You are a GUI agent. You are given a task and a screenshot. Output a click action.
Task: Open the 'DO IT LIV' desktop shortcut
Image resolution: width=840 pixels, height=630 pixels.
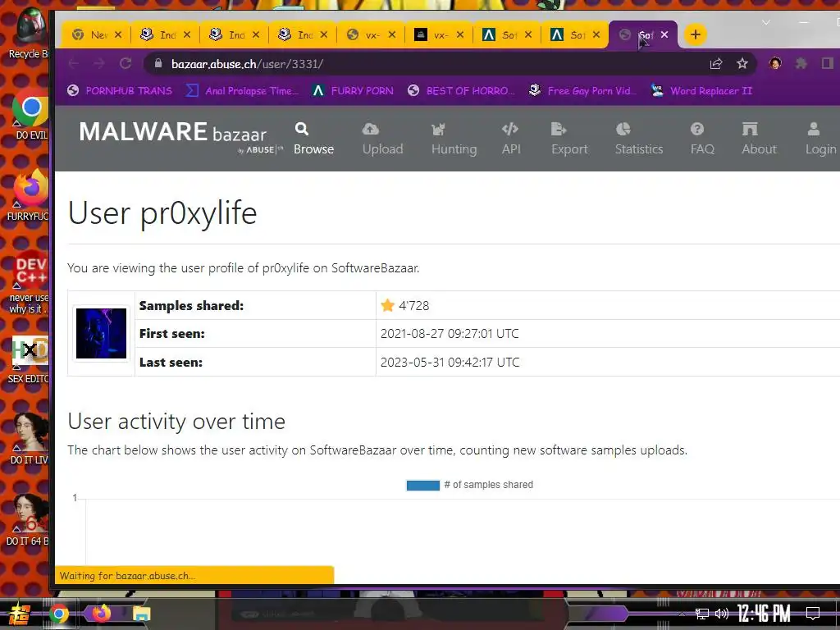30,439
